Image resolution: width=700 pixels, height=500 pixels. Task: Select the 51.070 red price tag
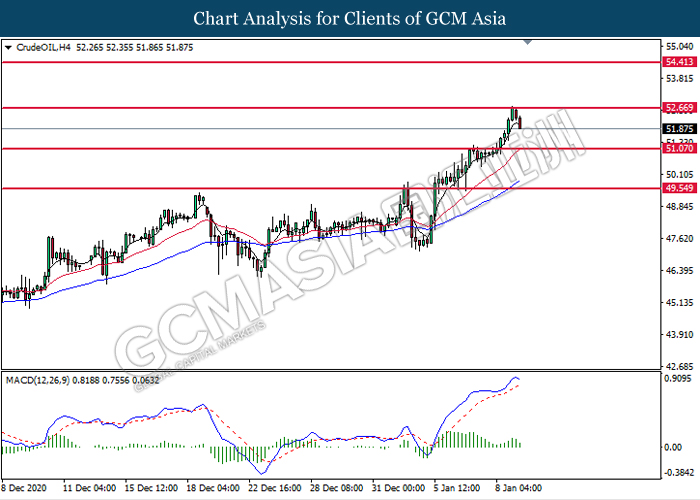679,149
